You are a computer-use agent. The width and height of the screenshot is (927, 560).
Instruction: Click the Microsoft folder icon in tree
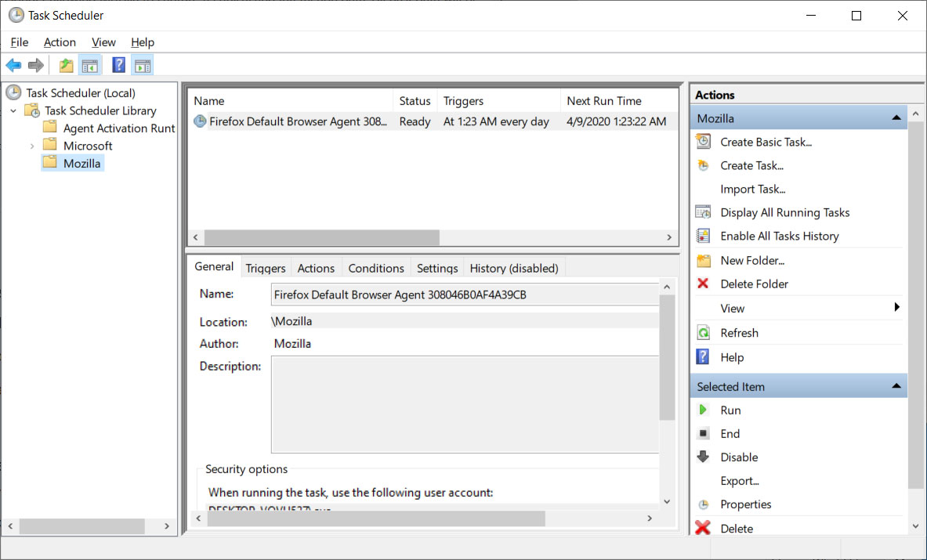coord(49,145)
